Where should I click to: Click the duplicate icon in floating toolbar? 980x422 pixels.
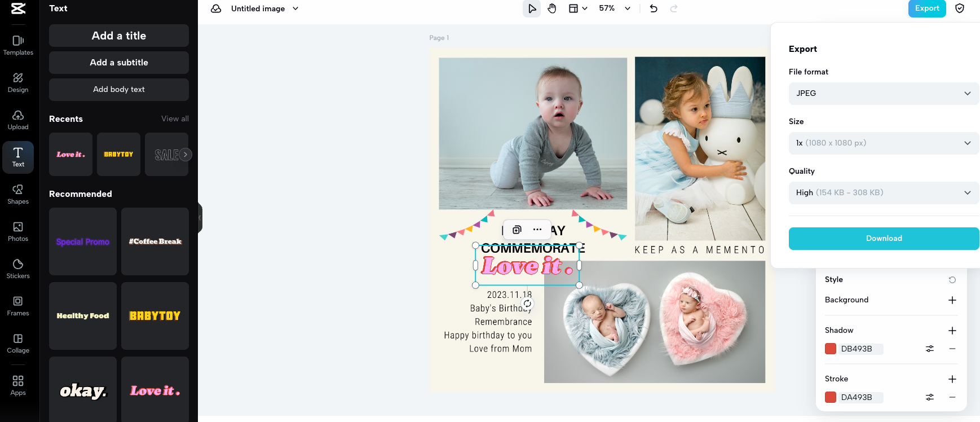[x=517, y=230]
